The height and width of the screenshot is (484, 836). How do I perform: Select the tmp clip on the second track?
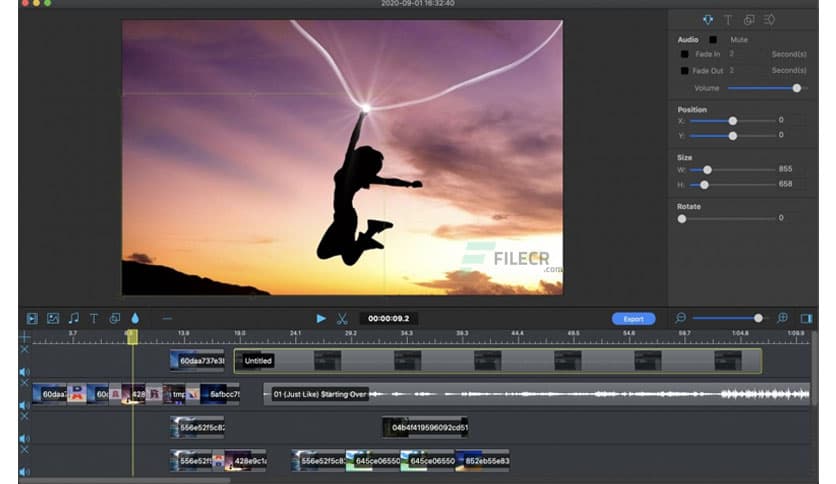[174, 394]
